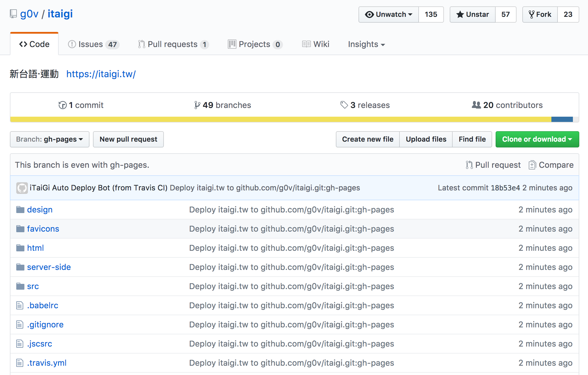This screenshot has width=588, height=375.
Task: Expand the Insights dropdown tab
Action: coord(367,44)
